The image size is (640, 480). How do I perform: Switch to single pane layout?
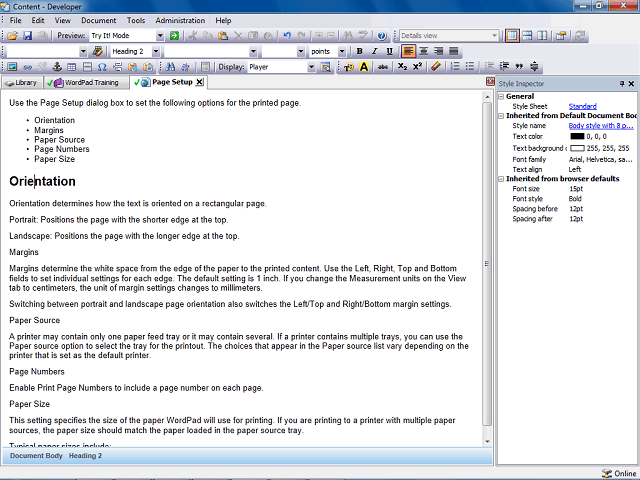click(512, 36)
